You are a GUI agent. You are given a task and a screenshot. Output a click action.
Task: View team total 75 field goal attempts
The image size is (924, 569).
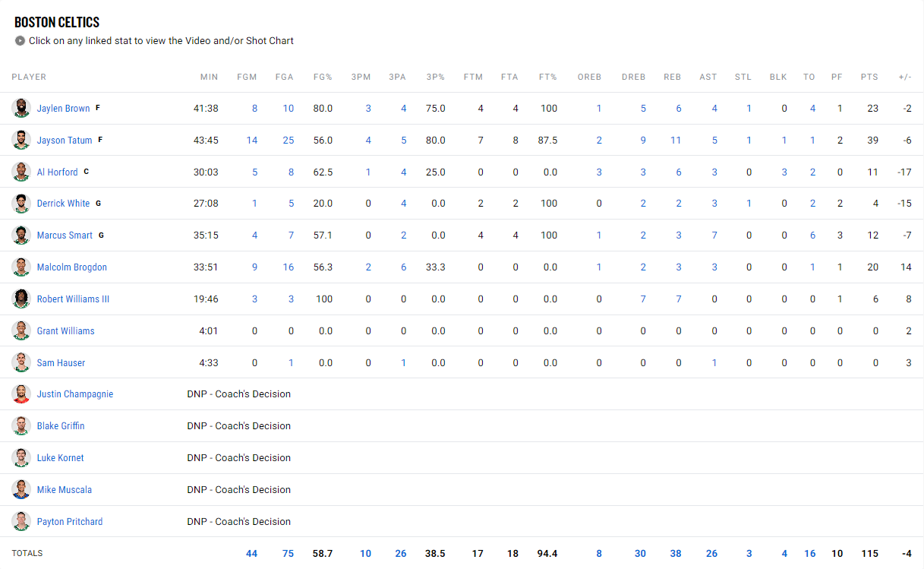[288, 554]
